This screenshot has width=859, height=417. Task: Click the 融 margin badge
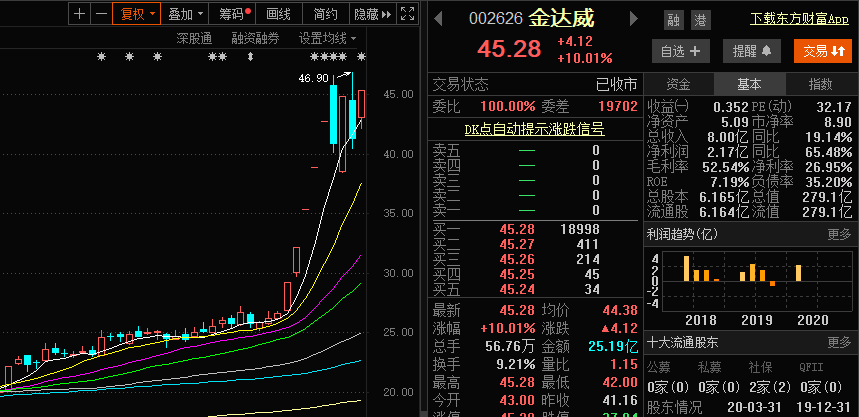(x=673, y=20)
